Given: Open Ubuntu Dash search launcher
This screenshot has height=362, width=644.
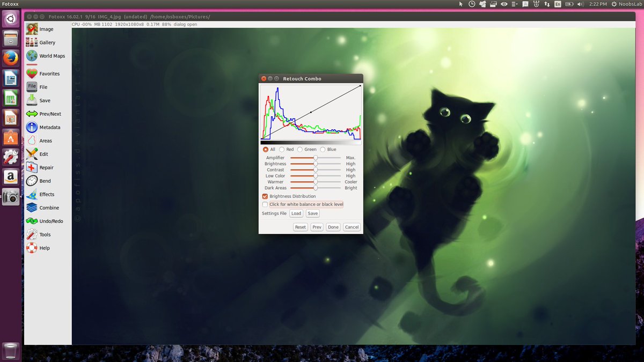Looking at the screenshot, I should pos(11,19).
